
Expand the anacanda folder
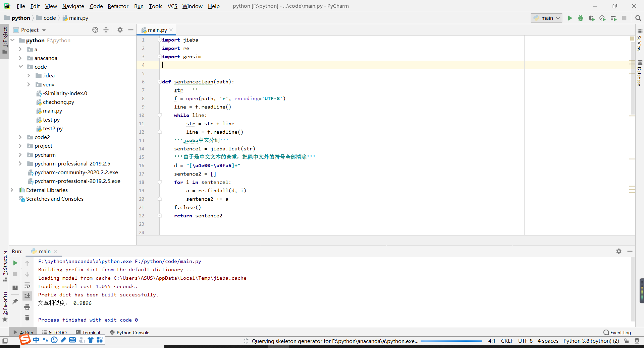tap(20, 58)
